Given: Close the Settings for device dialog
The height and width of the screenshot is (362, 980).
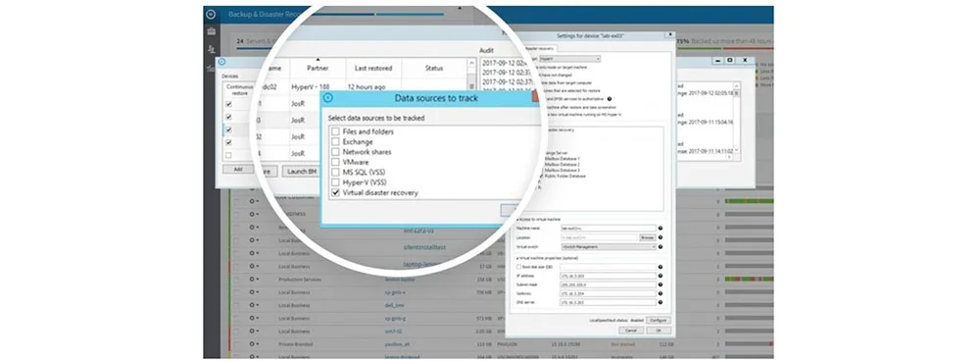Looking at the screenshot, I should point(670,35).
